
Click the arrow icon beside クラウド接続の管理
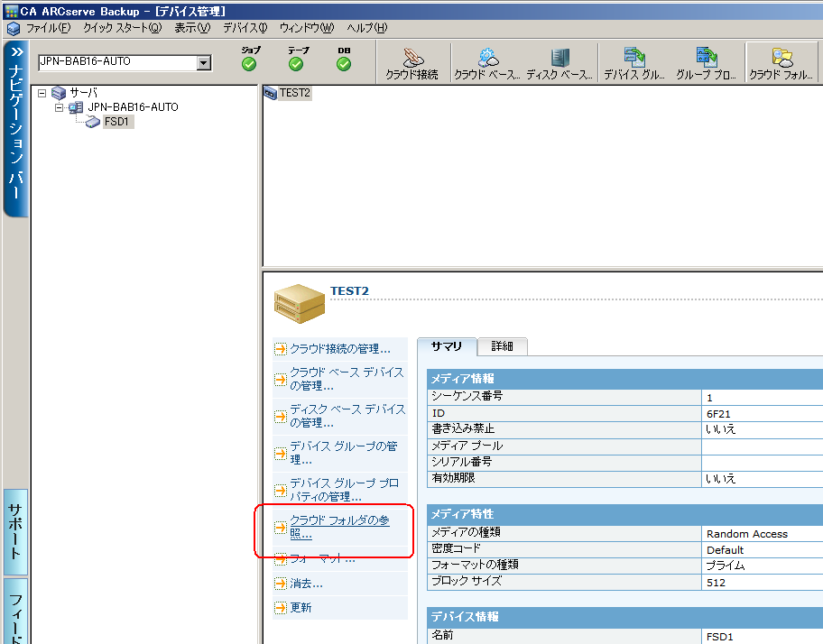tap(281, 349)
